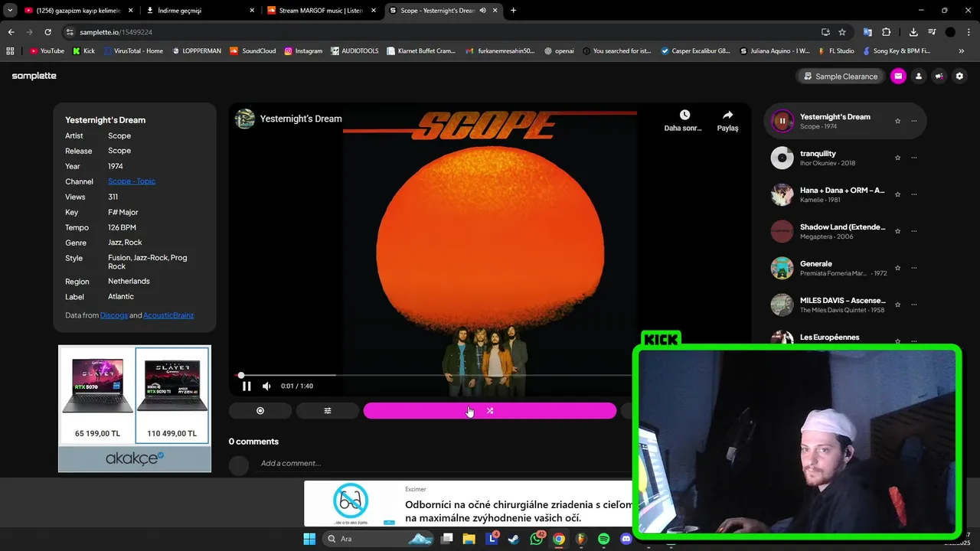Click the YouTube Share arrow icon

(727, 116)
